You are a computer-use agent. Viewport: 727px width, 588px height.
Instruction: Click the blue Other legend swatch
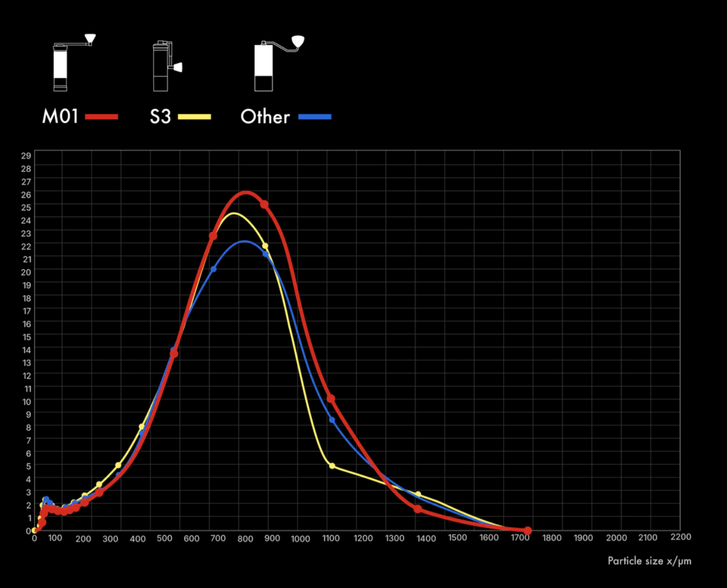coord(315,117)
